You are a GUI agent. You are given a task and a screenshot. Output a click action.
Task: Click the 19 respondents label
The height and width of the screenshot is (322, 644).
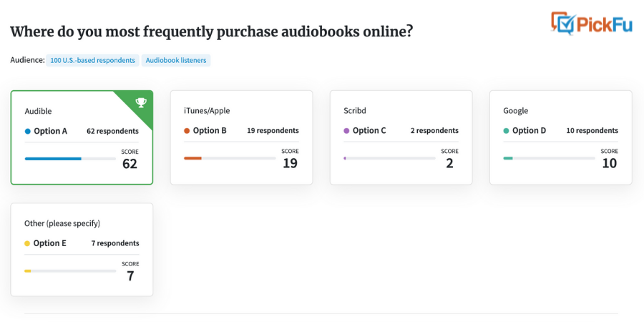273,131
